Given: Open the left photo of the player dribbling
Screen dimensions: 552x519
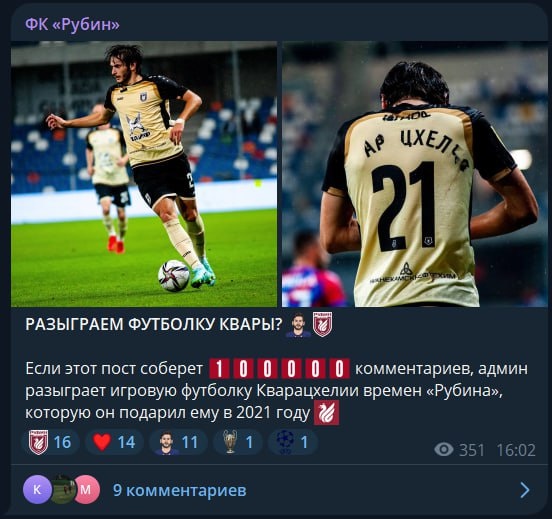Looking at the screenshot, I should (144, 174).
